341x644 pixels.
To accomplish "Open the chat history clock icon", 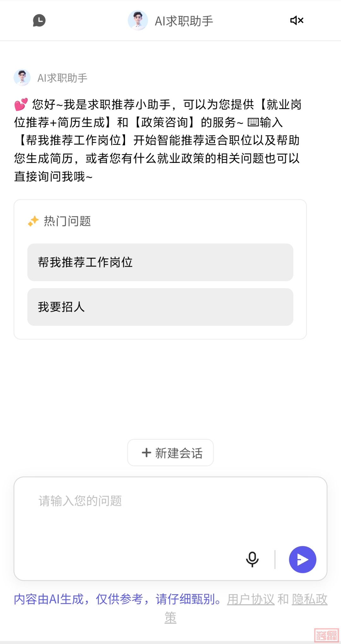I will (39, 21).
